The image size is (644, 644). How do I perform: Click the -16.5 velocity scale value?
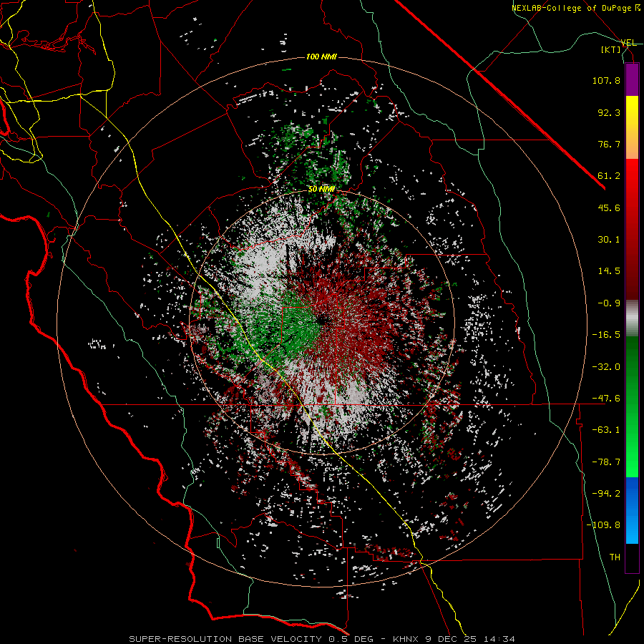tap(606, 335)
